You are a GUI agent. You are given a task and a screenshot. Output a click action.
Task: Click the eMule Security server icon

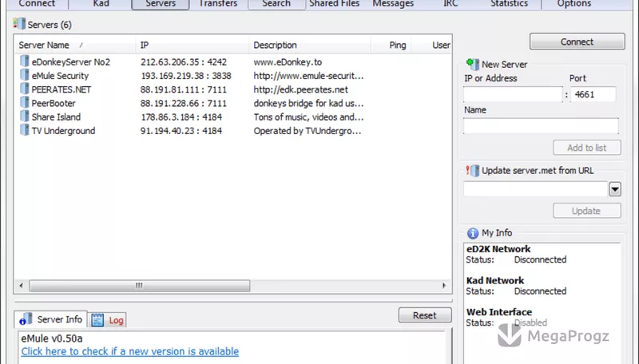tap(25, 75)
